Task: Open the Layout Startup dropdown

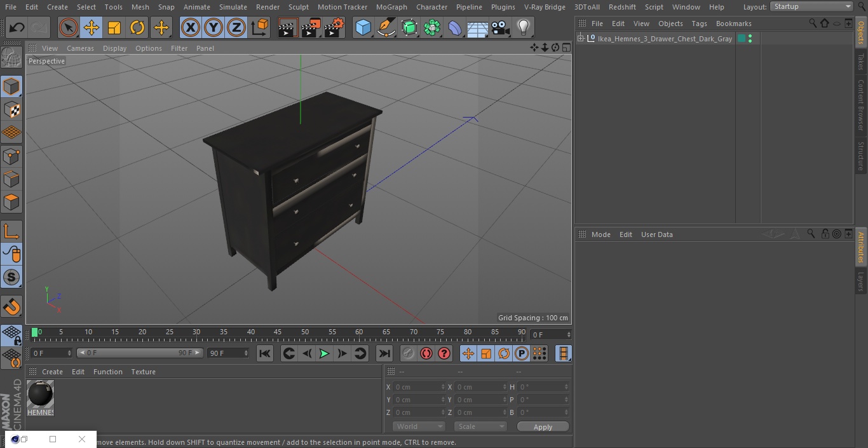Action: point(811,6)
